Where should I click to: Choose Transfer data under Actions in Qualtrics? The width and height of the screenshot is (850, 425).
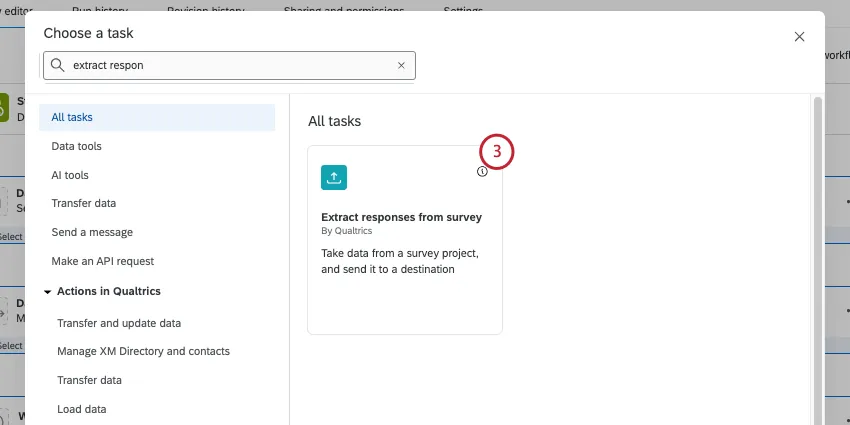89,380
